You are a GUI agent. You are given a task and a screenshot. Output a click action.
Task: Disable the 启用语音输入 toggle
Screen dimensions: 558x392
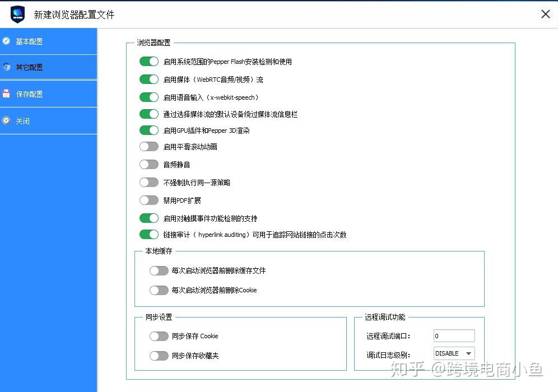(x=148, y=97)
